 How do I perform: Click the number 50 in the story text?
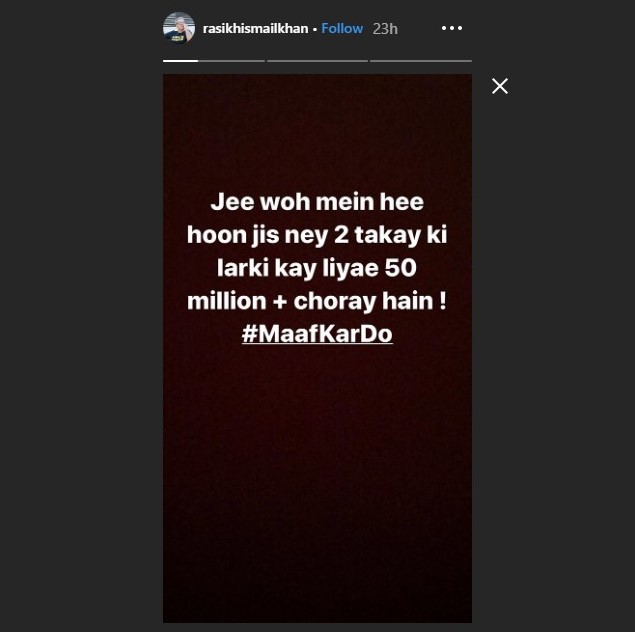400,268
